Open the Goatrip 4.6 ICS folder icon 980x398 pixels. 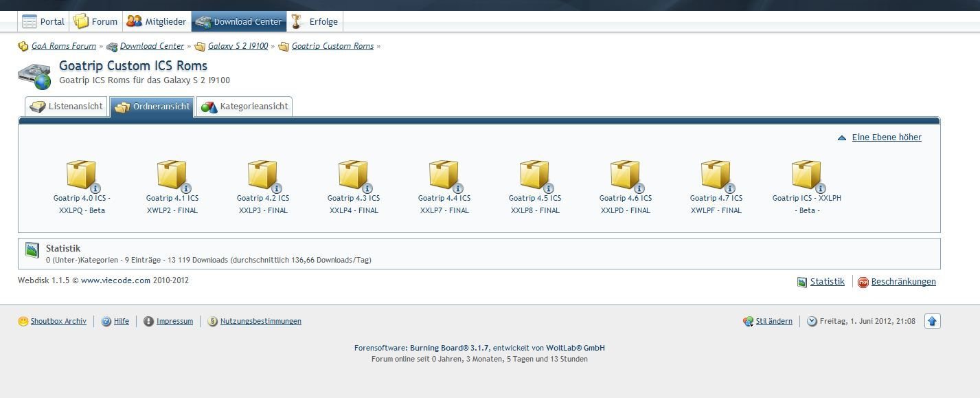point(626,176)
